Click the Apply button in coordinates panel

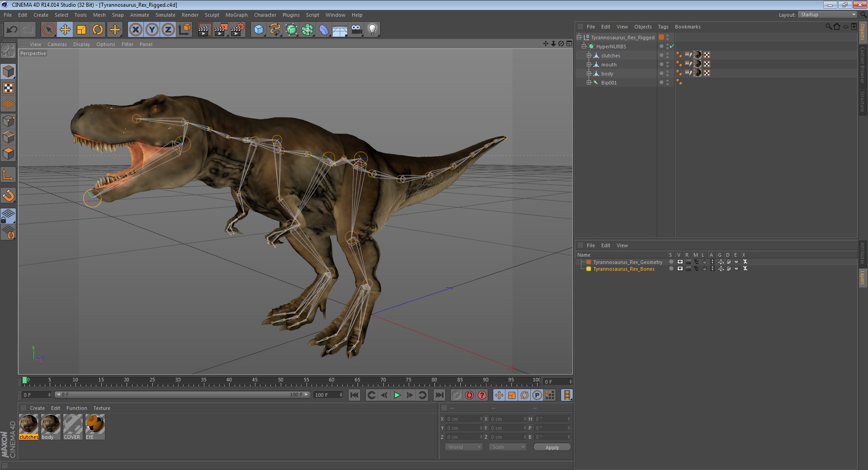pyautogui.click(x=552, y=447)
